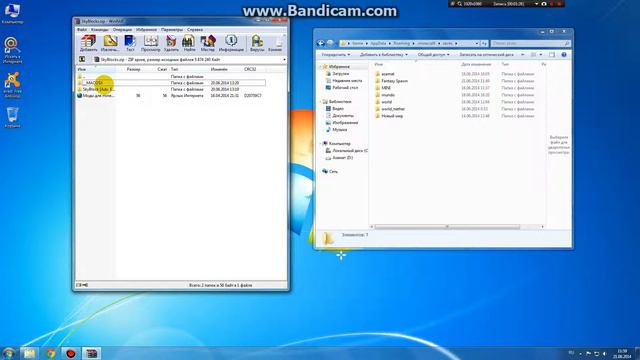Click the Найти (Find) binoculars icon

(189, 43)
